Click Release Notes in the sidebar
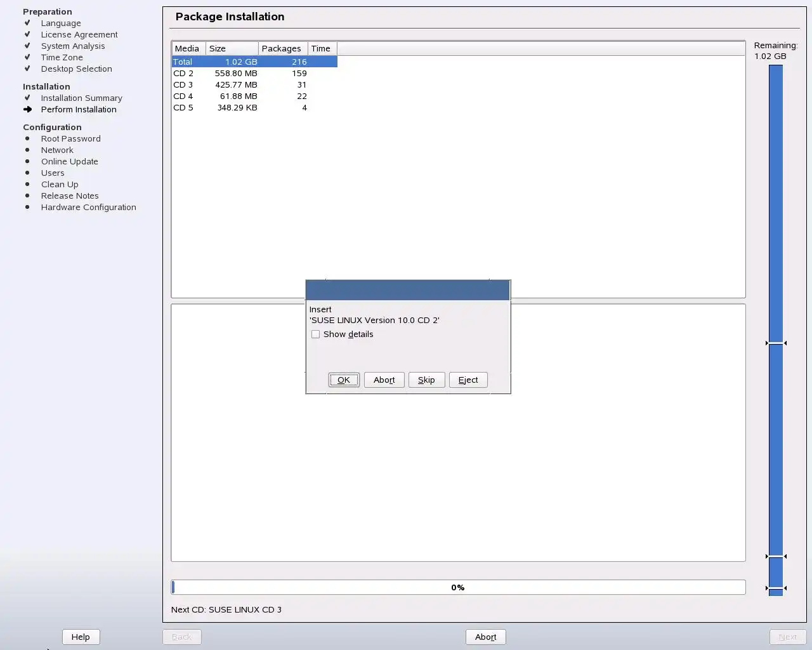The image size is (812, 650). tap(70, 196)
